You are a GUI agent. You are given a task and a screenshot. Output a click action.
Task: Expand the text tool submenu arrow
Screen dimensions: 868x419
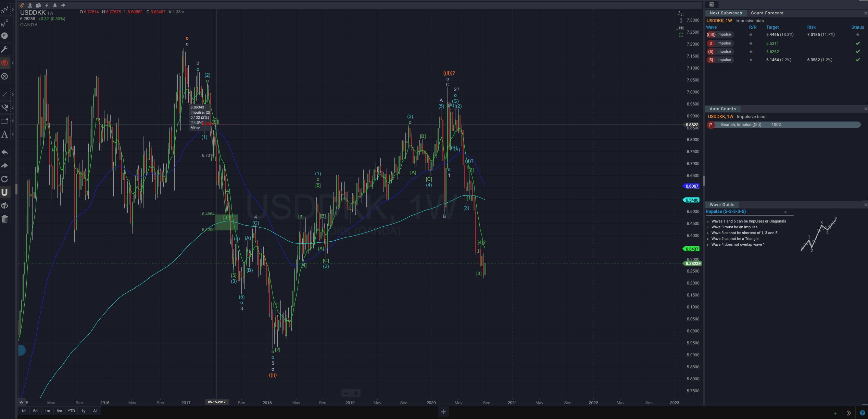pos(13,134)
